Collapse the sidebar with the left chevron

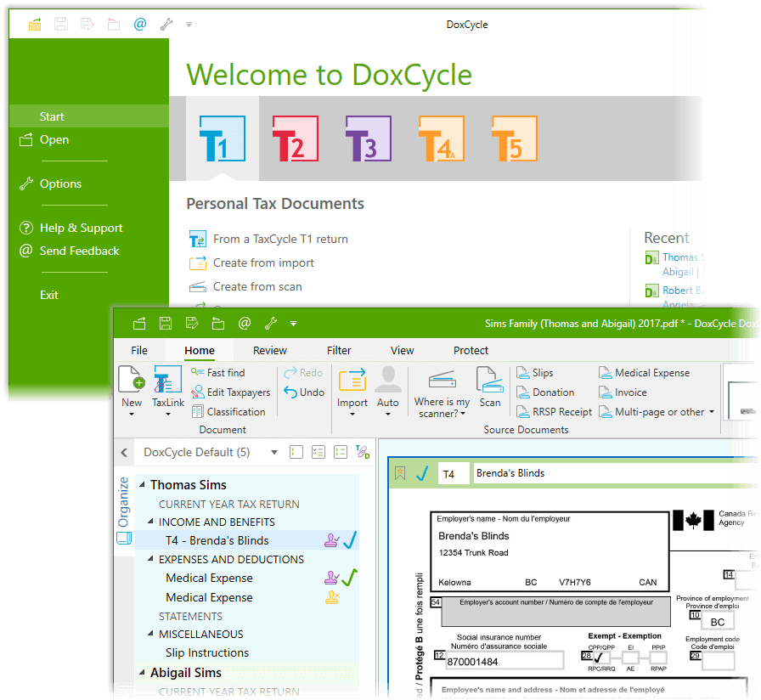coord(124,453)
